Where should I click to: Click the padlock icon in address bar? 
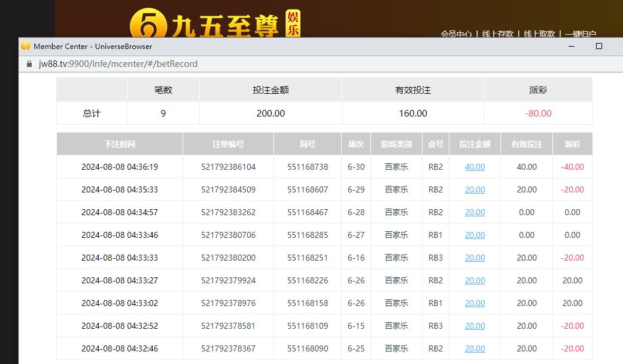(28, 64)
